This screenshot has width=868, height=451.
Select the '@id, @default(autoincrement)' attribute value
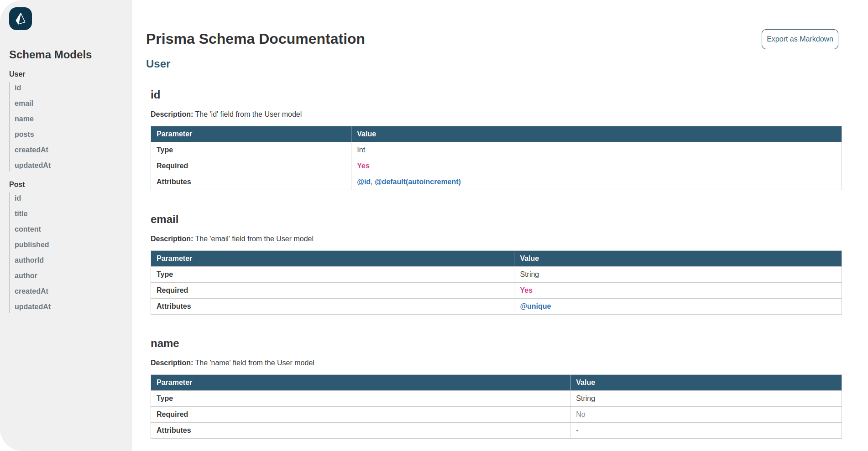tap(409, 181)
